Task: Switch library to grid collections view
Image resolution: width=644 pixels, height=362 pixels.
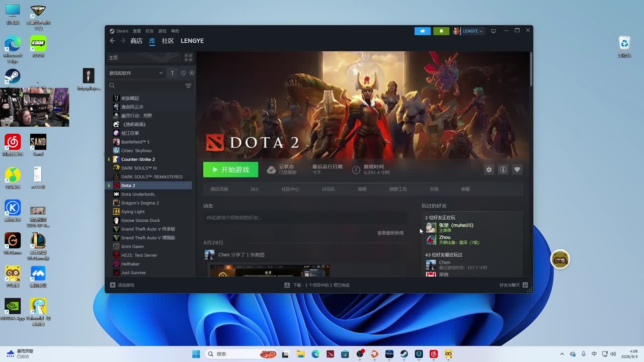Action: 188,58
